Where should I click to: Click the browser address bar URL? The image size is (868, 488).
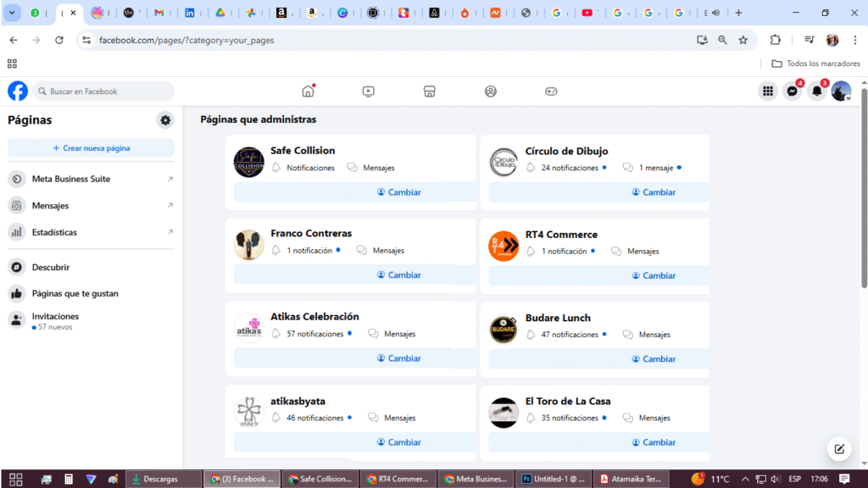186,40
